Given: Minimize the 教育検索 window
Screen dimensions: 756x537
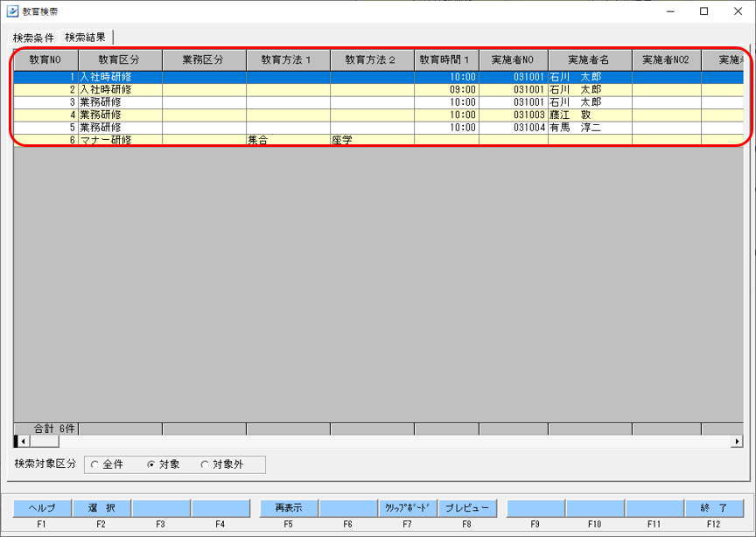Looking at the screenshot, I should [670, 11].
